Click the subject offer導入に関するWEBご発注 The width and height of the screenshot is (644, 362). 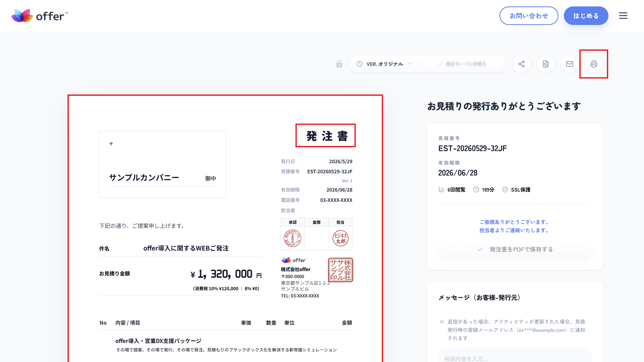(x=186, y=248)
